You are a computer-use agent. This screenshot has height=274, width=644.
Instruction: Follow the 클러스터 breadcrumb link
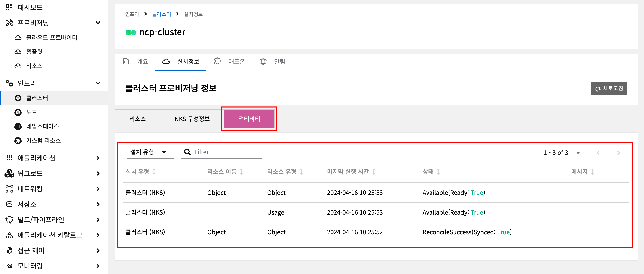pyautogui.click(x=161, y=14)
